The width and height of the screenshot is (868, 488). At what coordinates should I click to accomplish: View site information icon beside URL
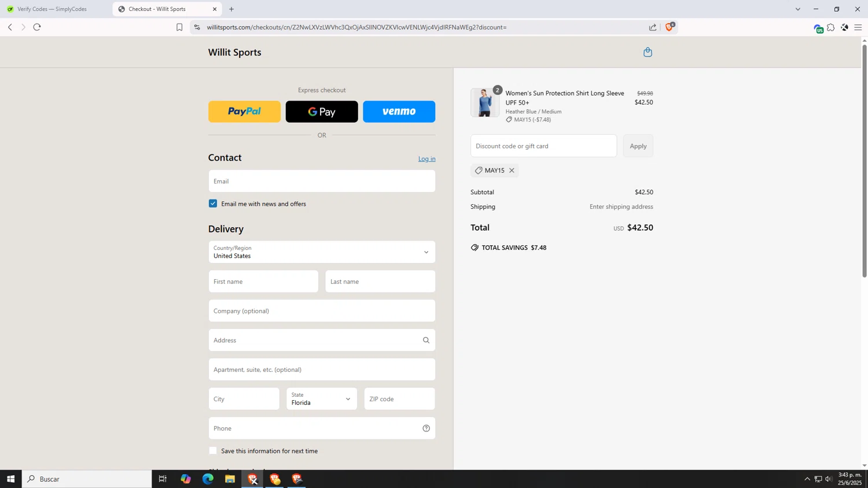click(197, 27)
